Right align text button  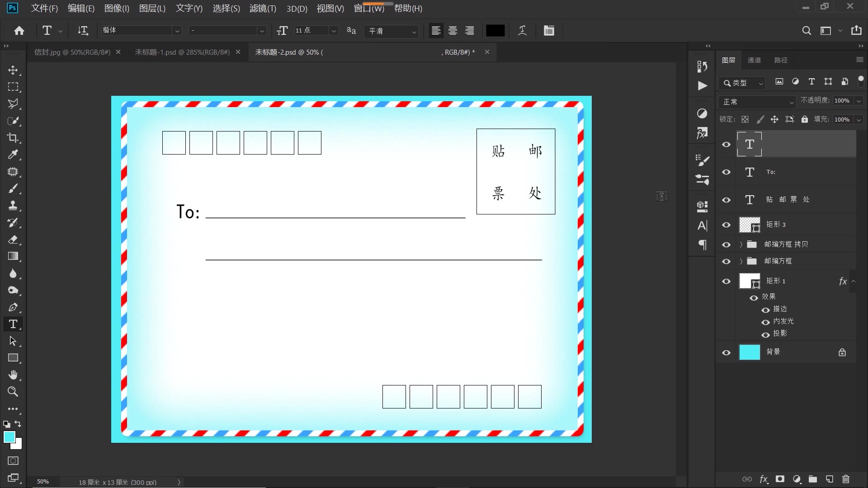click(x=470, y=30)
